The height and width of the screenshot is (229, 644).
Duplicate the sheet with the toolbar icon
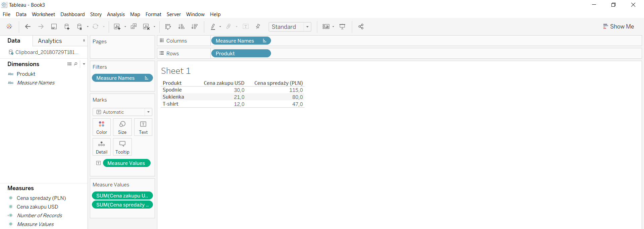(x=133, y=27)
